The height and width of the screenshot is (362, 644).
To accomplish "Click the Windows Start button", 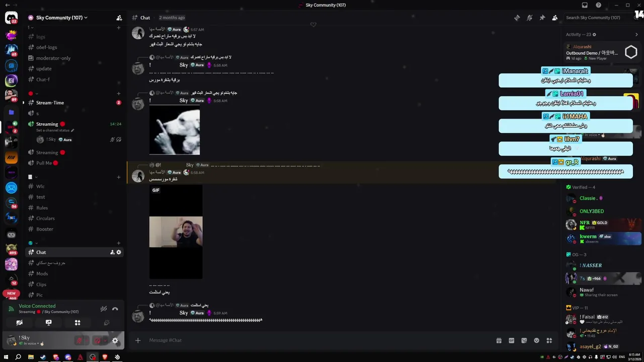I will [x=6, y=357].
